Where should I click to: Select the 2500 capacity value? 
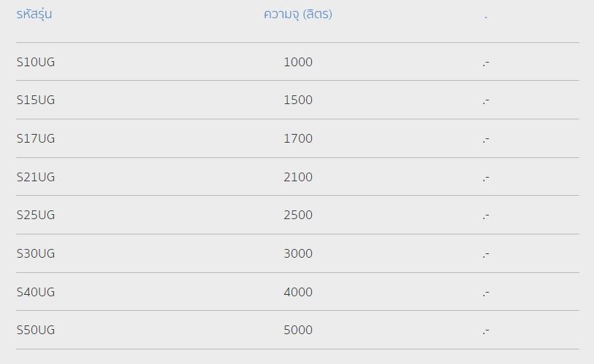[x=298, y=215]
